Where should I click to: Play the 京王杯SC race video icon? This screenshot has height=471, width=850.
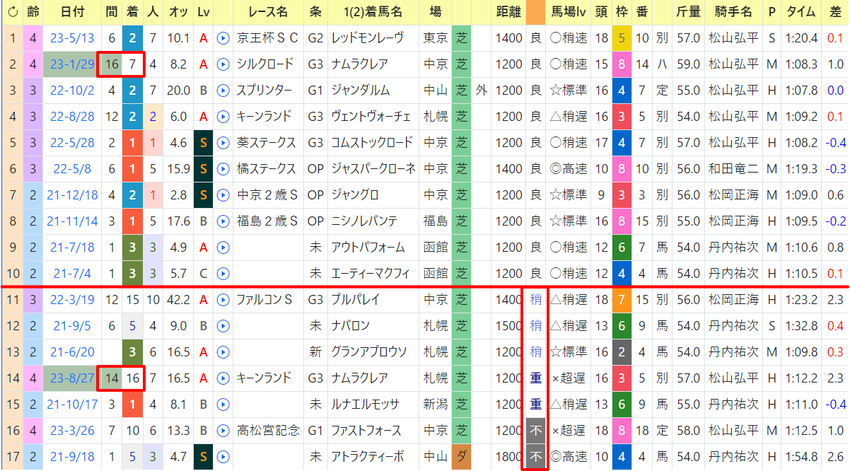click(x=223, y=38)
